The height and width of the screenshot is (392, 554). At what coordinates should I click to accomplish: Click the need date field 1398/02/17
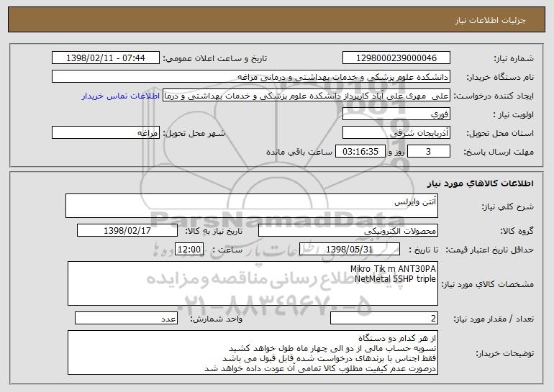pyautogui.click(x=127, y=231)
